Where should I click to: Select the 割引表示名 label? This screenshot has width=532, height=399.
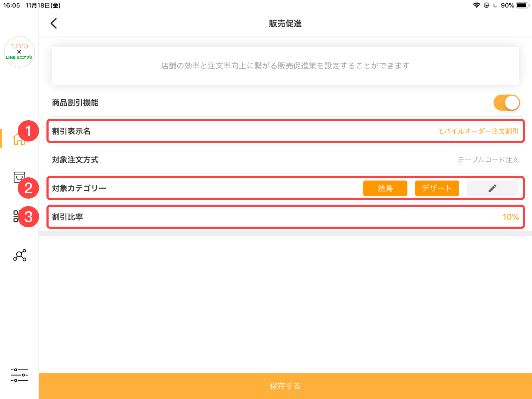click(71, 131)
